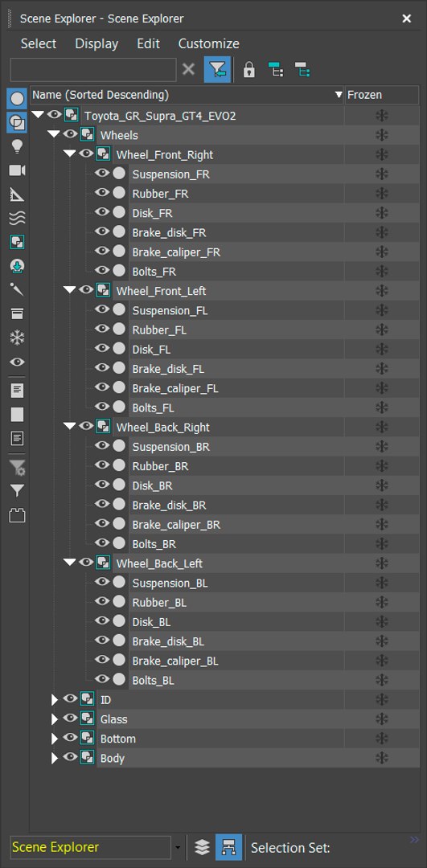Toggle Display Geometry filter icon
The image size is (427, 868).
tap(17, 99)
